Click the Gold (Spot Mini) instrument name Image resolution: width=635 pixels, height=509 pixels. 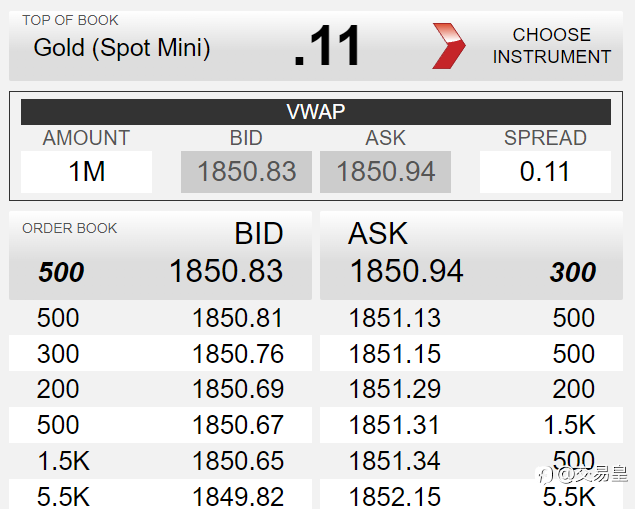[x=122, y=48]
